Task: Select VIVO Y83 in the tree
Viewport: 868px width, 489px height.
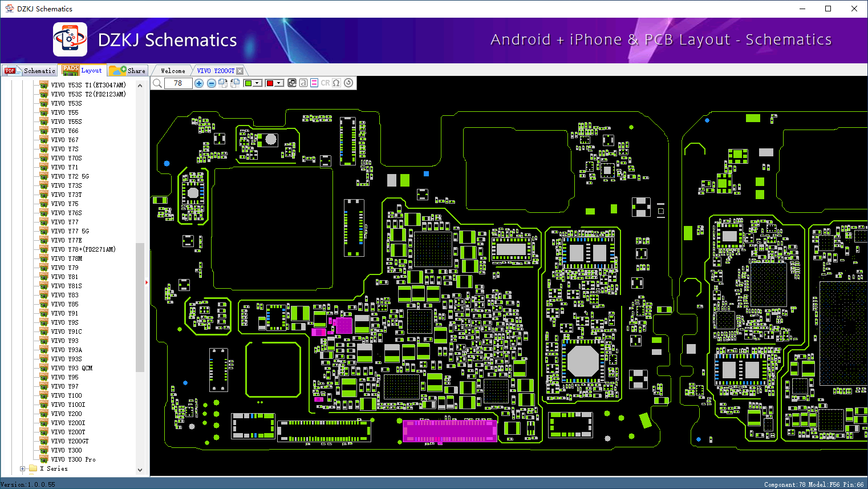Action: coord(64,295)
